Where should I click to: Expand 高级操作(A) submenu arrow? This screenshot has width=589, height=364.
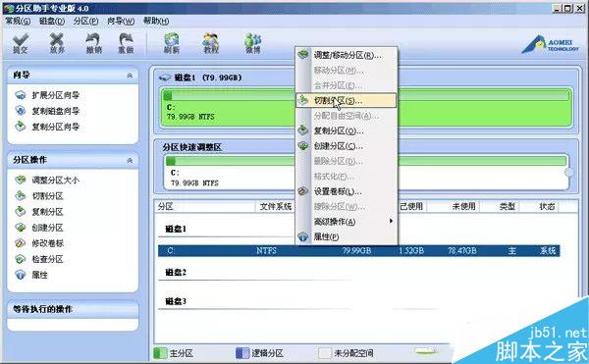coord(391,221)
